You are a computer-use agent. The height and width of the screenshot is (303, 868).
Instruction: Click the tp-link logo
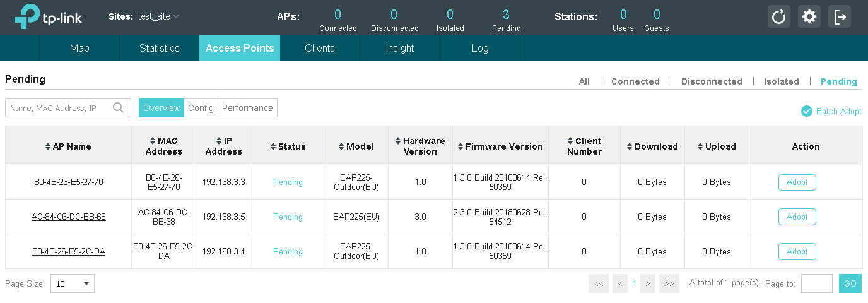coord(48,18)
